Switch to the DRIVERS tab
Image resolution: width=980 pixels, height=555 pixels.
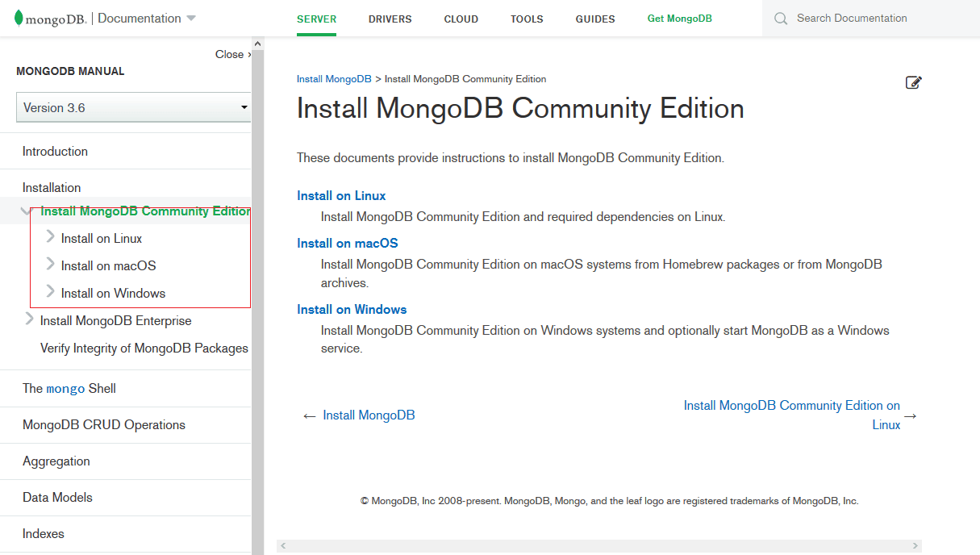click(390, 19)
